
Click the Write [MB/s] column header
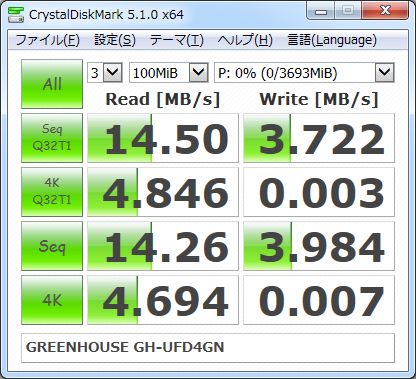pos(319,99)
